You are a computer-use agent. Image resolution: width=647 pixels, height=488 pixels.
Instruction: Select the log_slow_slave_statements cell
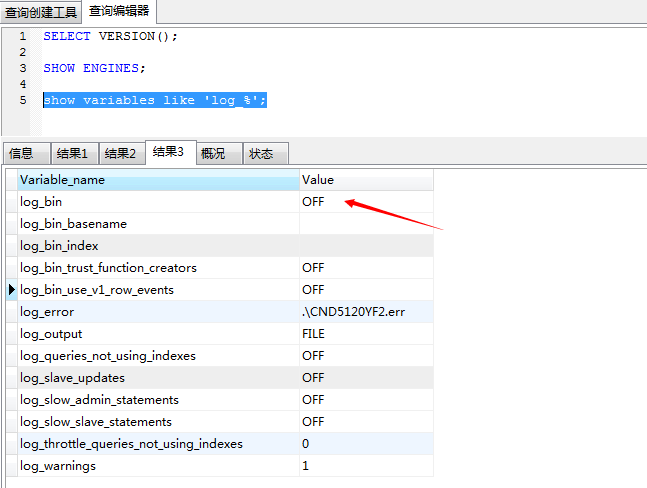tap(158, 422)
